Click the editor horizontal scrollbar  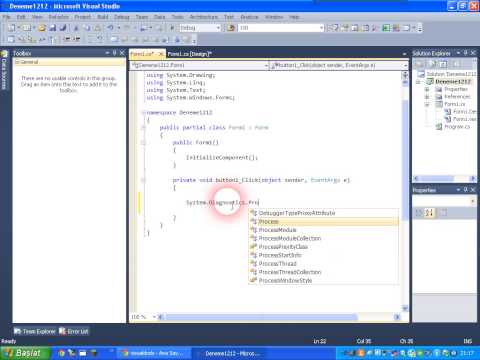(x=262, y=317)
